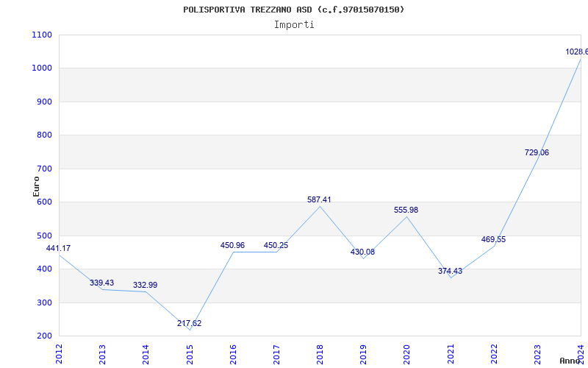
Task: Click the 1028.6 highest value label
Action: point(576,52)
